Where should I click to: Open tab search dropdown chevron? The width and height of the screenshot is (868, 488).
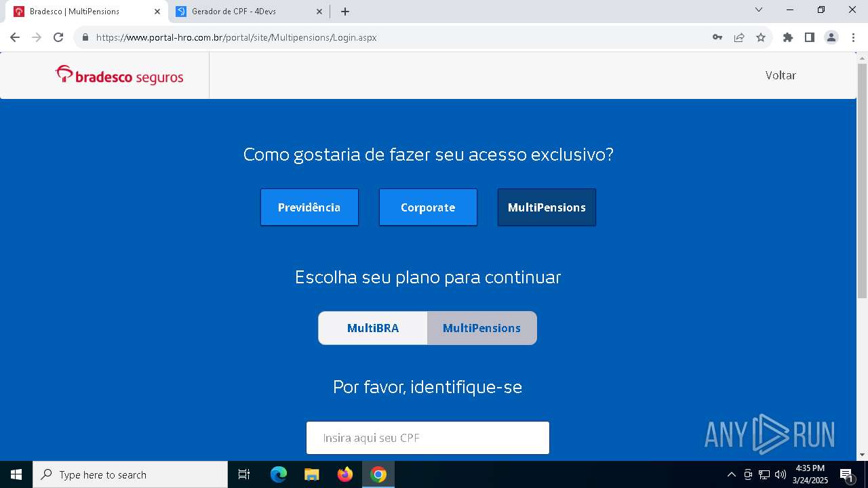(759, 9)
